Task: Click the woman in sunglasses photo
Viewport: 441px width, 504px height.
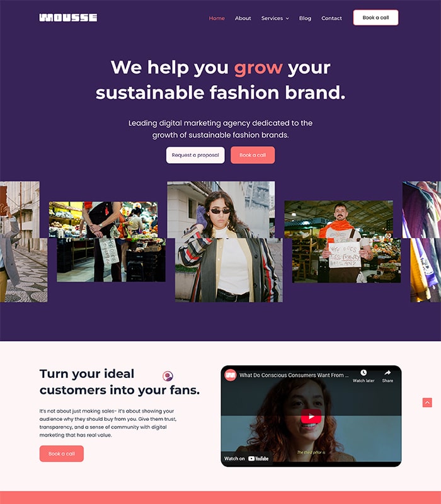Action: tap(225, 242)
